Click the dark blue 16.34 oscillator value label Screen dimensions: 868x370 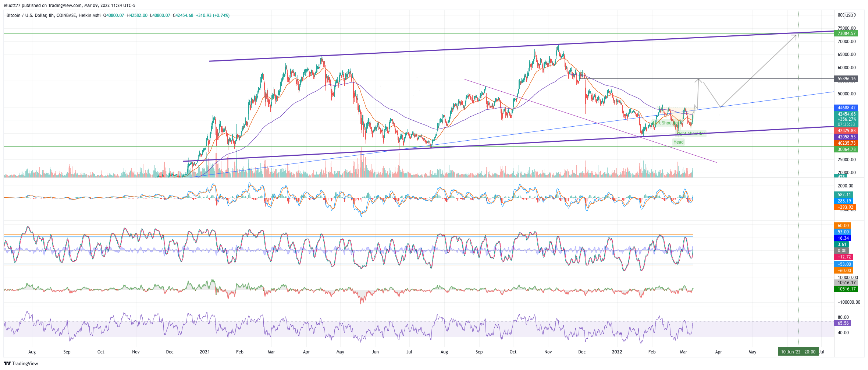[843, 238]
